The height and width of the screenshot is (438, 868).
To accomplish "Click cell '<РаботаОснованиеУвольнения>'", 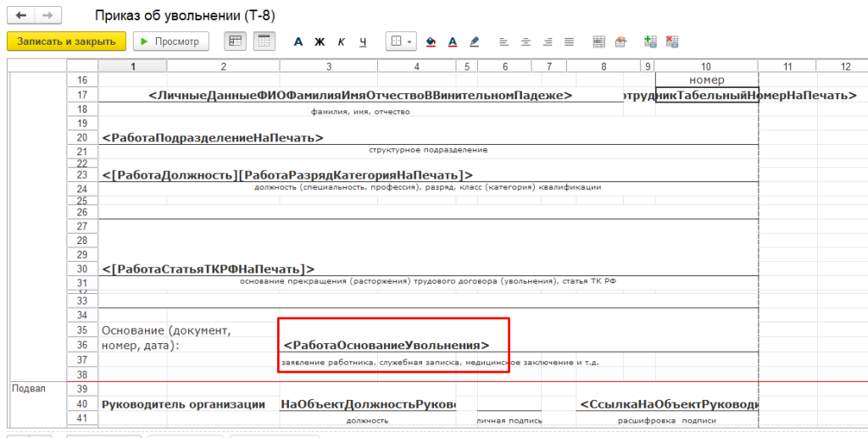I will point(387,345).
